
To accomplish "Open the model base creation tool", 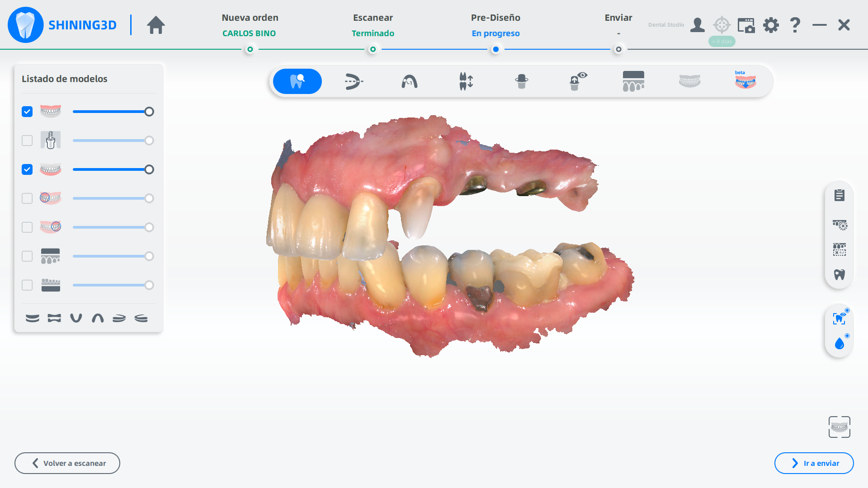I will 633,81.
